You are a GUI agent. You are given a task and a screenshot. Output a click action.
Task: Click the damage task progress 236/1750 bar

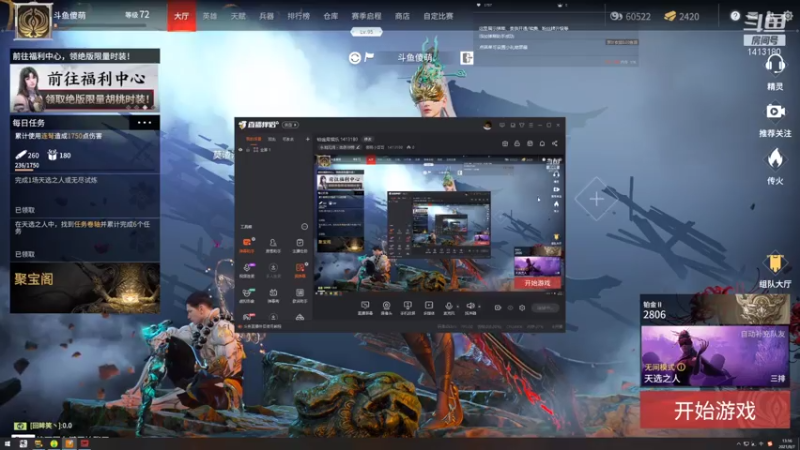(x=27, y=167)
